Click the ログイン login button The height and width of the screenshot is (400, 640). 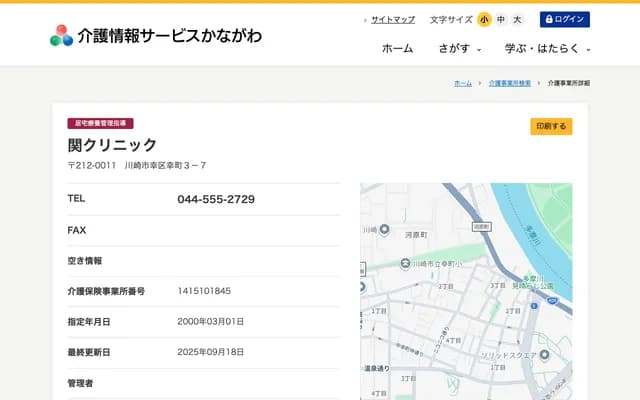coord(565,19)
